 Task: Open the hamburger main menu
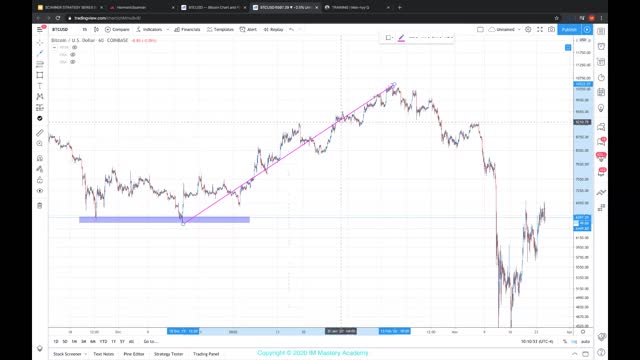click(x=40, y=29)
